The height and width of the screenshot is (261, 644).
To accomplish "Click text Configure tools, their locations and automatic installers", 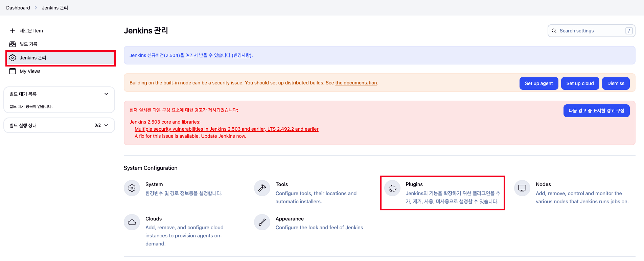I will (316, 198).
